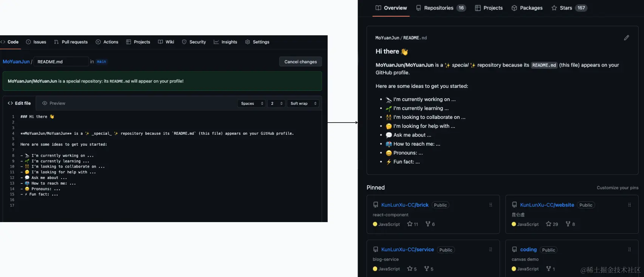Click the pencil edit README icon
The image size is (644, 277).
click(627, 38)
